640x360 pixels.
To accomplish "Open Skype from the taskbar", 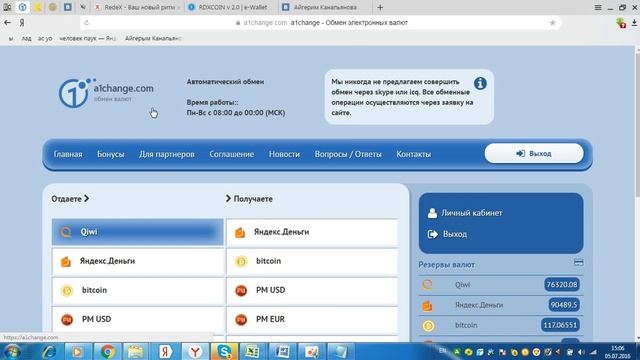I will [224, 351].
